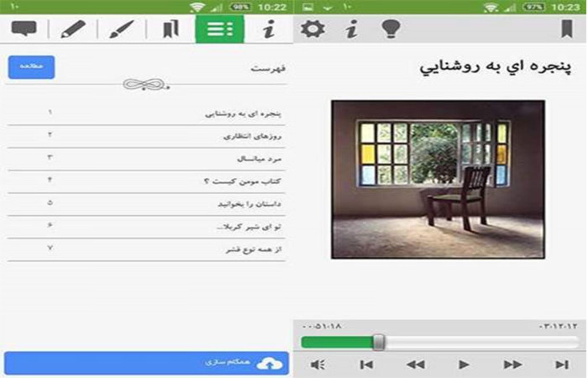This screenshot has height=378, width=588.
Task: Click the green audio progress slider
Action: point(440,342)
